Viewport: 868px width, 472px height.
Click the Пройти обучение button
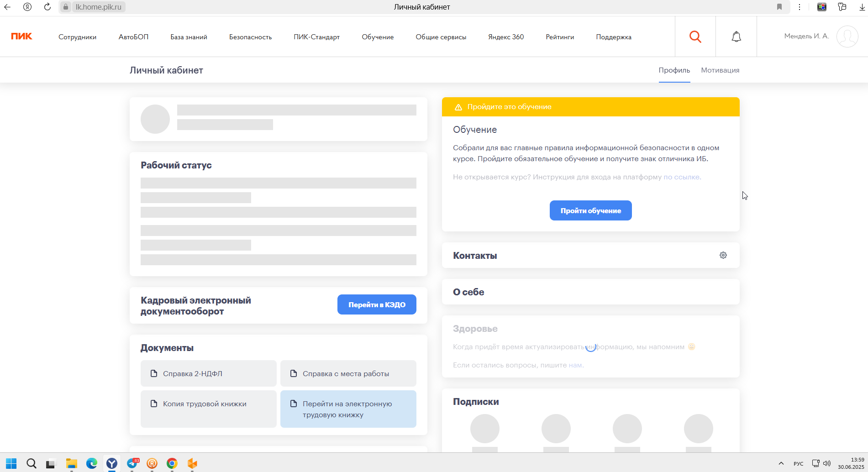(590, 210)
